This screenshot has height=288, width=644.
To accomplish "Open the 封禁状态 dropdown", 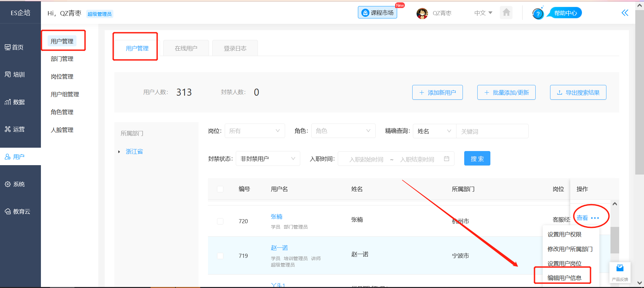I will 268,159.
